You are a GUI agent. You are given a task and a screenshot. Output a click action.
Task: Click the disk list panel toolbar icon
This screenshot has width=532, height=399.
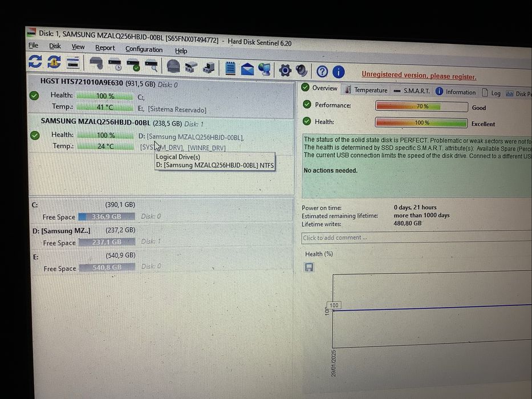[73, 63]
